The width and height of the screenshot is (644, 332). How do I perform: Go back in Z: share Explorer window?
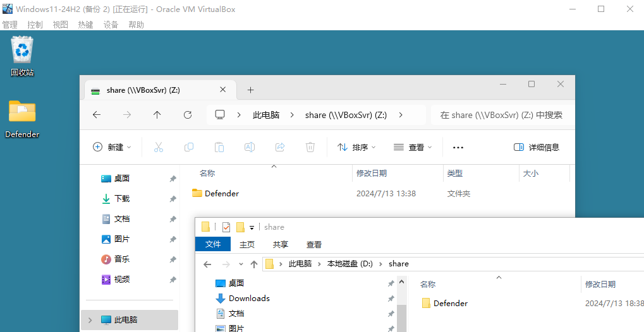point(97,115)
